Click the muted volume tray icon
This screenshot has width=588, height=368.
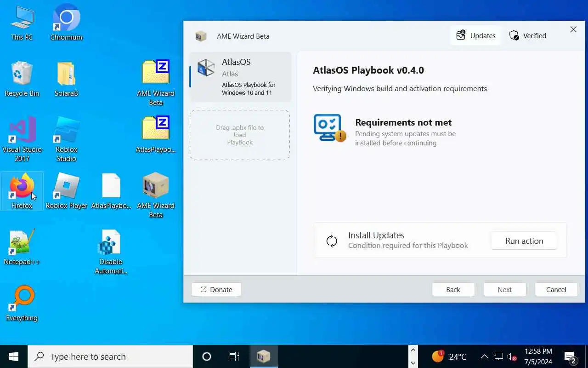coord(512,357)
